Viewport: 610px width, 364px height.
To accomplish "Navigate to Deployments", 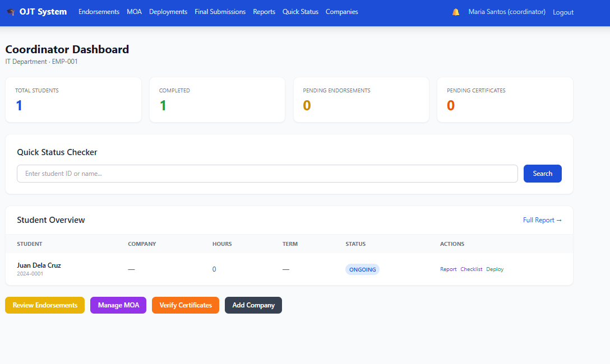I will click(168, 12).
